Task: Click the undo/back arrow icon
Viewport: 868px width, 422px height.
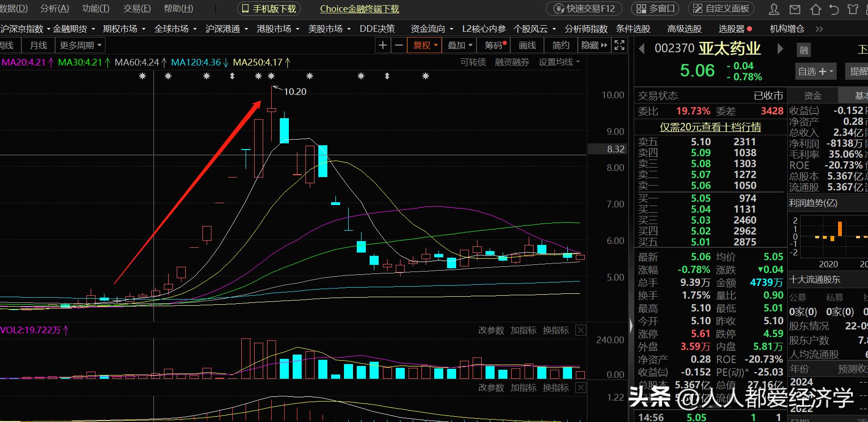Action: pyautogui.click(x=834, y=9)
